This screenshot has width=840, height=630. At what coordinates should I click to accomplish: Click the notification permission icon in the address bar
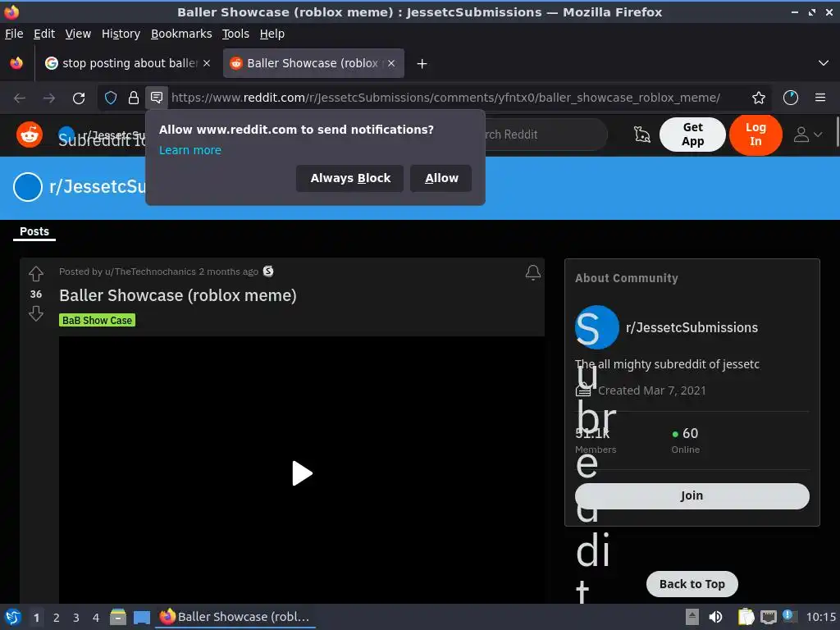[x=157, y=98]
